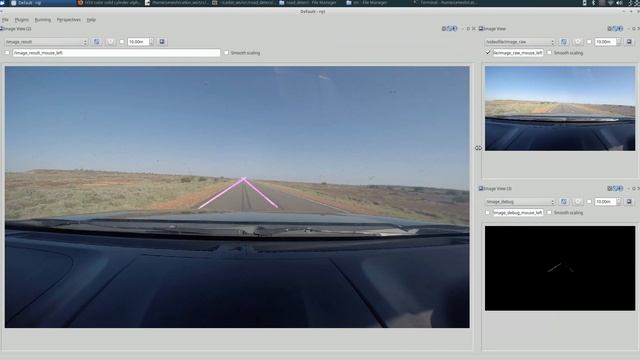
Task: Open the image_raw topic dropdown
Action: [520, 42]
